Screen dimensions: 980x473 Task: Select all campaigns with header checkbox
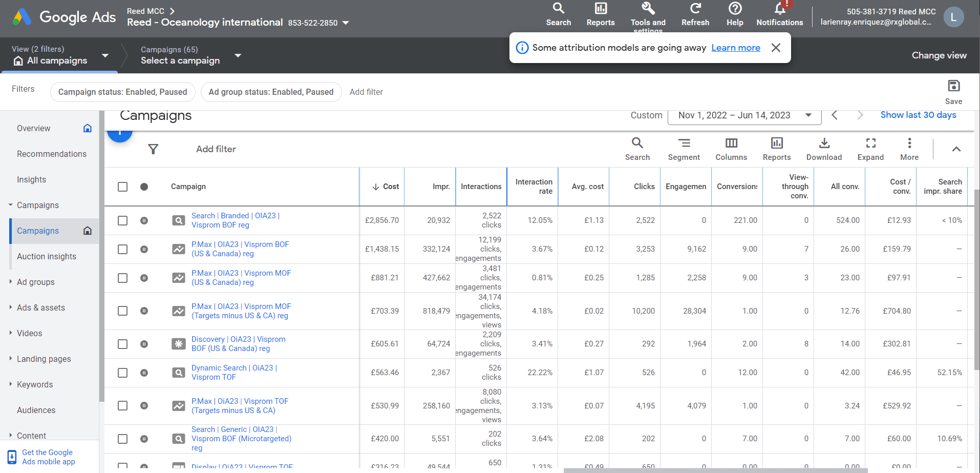click(122, 187)
